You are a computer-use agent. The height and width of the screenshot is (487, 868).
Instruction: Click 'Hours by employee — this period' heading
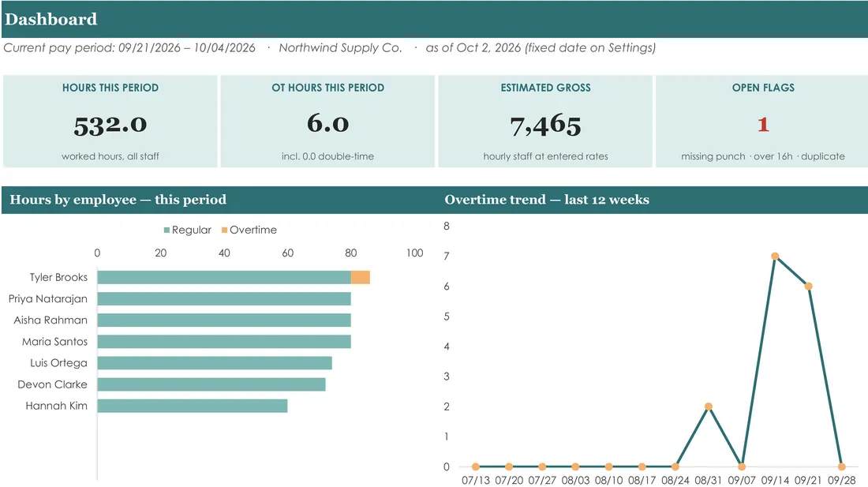coord(118,199)
